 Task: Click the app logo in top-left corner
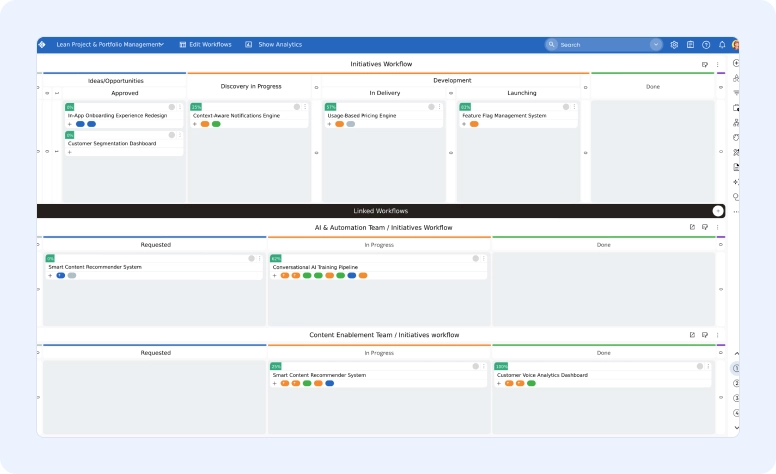[42, 45]
